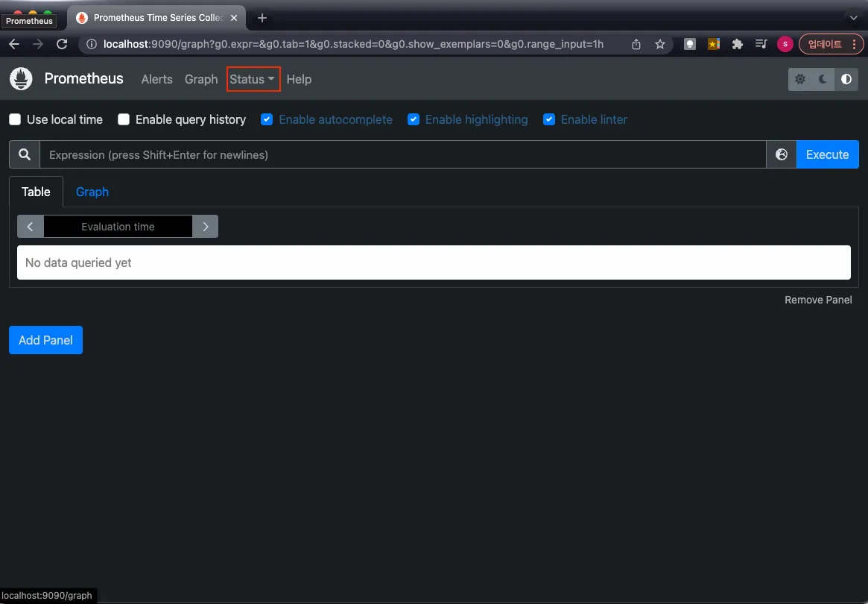Click the media control playlist icon
The image size is (868, 604).
point(761,44)
